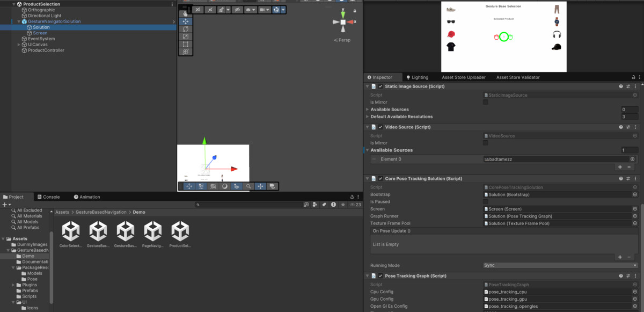Switch to the Console tab
644x312 pixels.
pyautogui.click(x=48, y=197)
